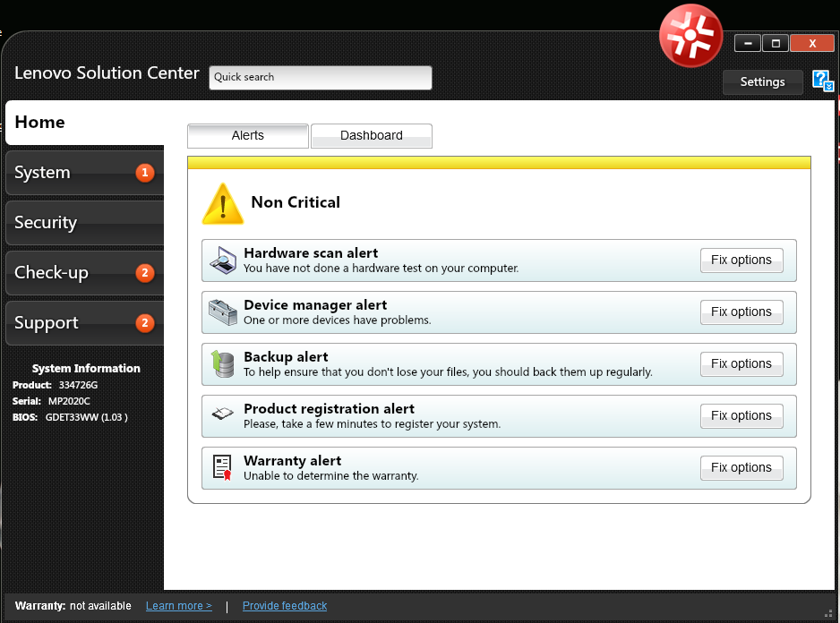Switch to the Dashboard tab
The width and height of the screenshot is (840, 623).
372,135
